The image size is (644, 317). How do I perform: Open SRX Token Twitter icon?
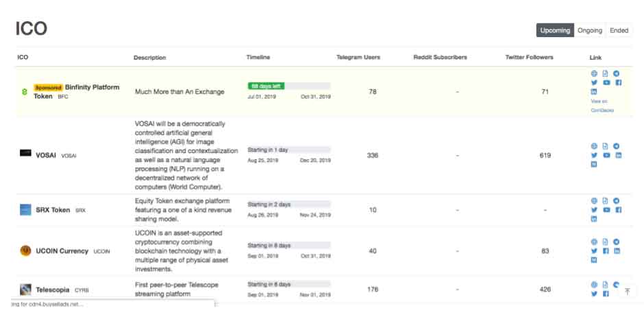(594, 210)
